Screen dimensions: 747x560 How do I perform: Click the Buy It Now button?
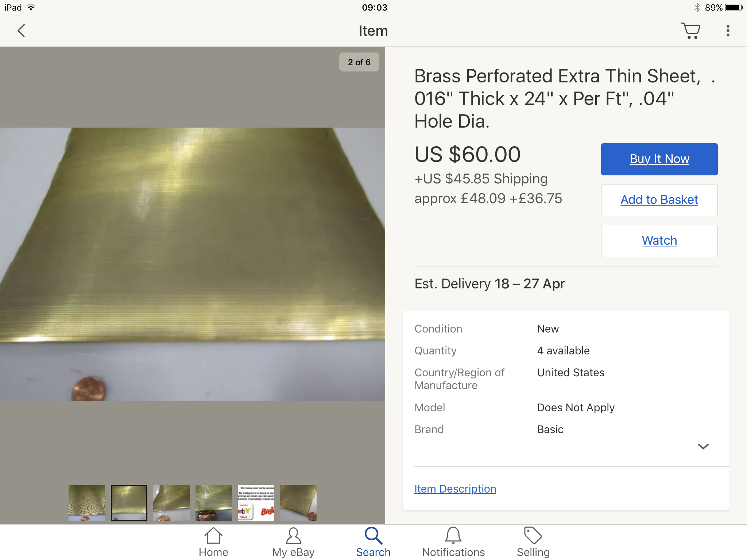pos(659,159)
